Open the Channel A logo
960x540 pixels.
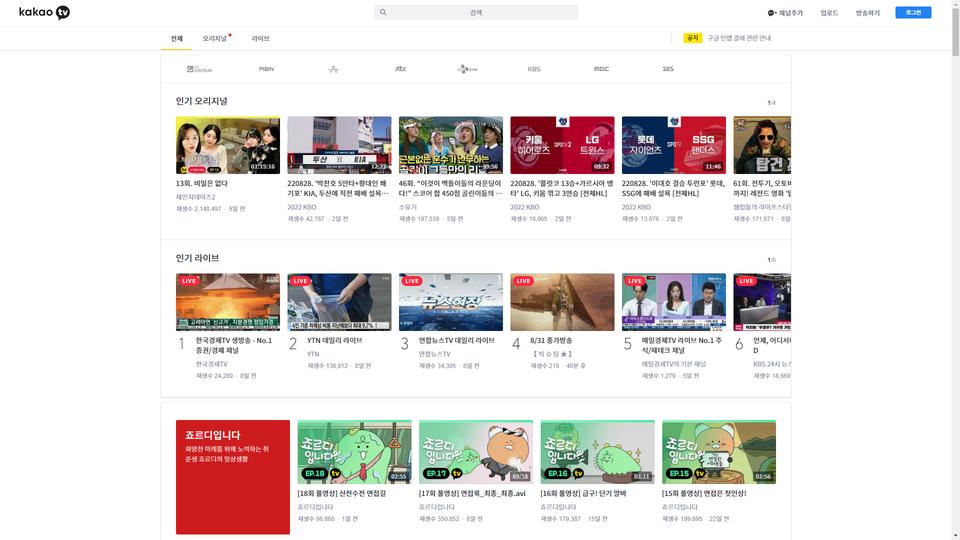click(x=333, y=69)
